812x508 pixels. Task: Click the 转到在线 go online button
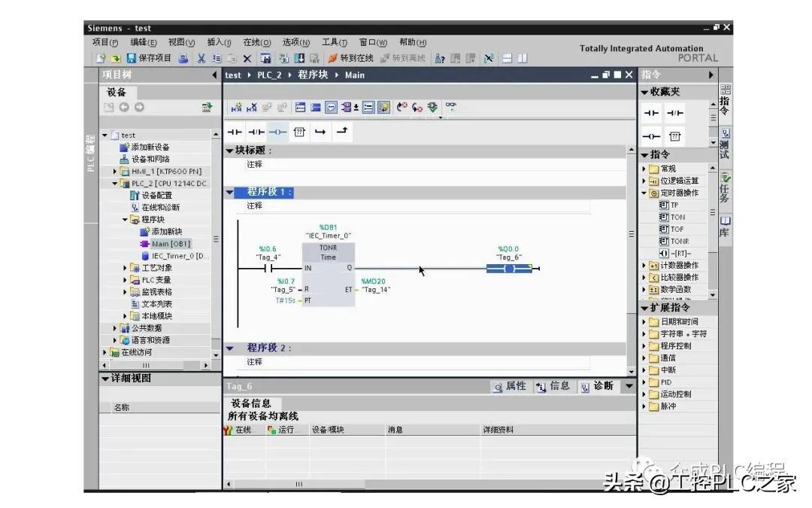pos(350,58)
